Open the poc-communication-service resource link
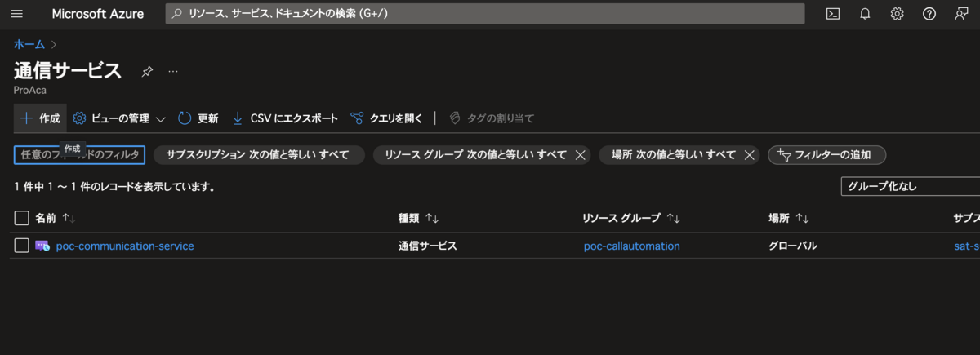This screenshot has width=980, height=355. pos(125,246)
